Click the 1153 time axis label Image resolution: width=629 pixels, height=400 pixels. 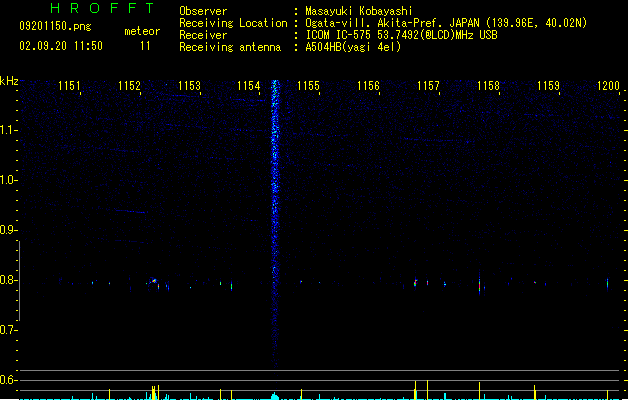tap(189, 86)
